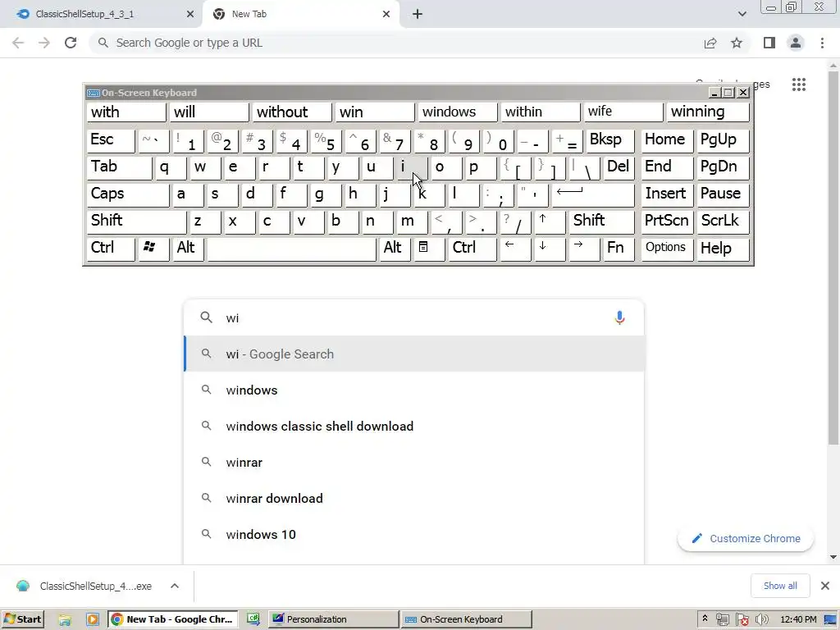Click the volume icon in system tray

[x=761, y=620]
